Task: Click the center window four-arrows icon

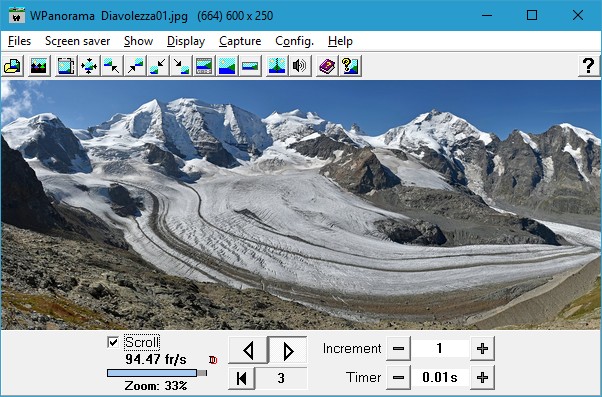Action: tap(89, 66)
